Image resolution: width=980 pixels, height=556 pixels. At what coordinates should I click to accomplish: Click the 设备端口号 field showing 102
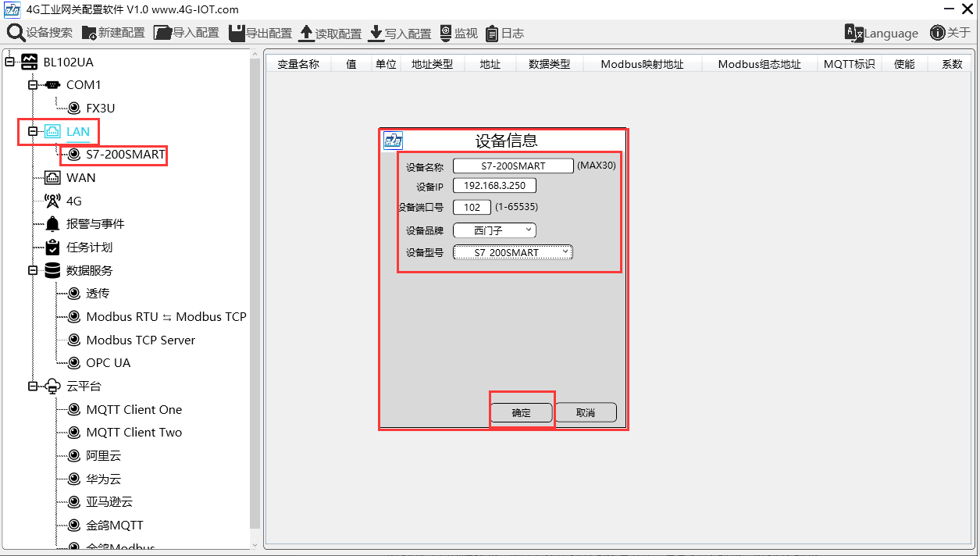(472, 207)
